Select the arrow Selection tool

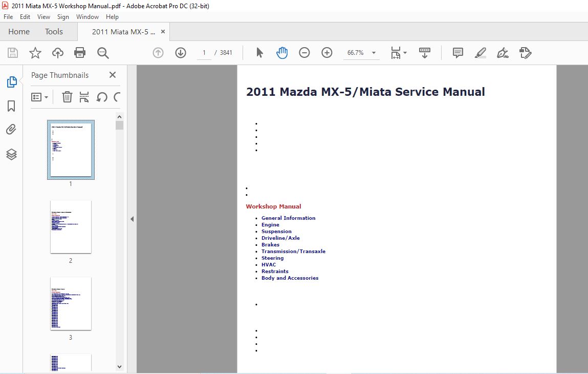(259, 53)
